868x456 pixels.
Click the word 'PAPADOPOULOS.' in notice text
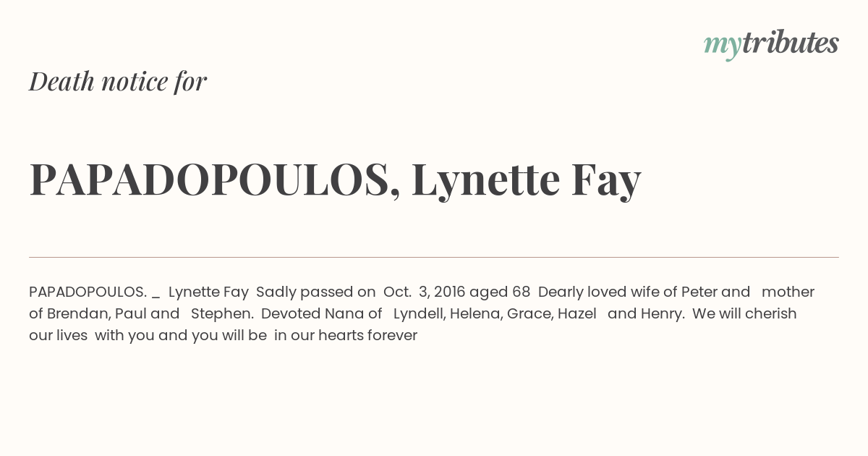pyautogui.click(x=88, y=292)
